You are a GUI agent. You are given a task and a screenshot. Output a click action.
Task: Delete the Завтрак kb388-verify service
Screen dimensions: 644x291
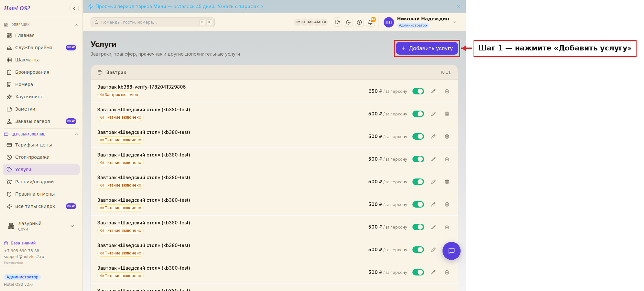tap(447, 91)
